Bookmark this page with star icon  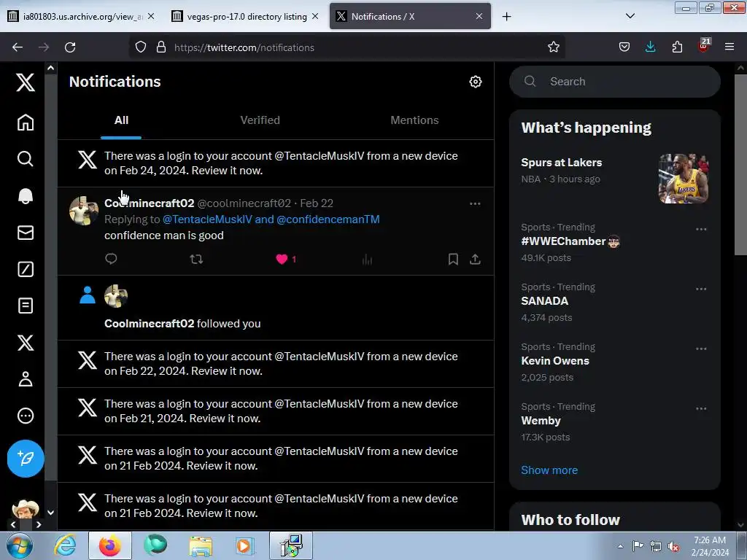point(553,47)
